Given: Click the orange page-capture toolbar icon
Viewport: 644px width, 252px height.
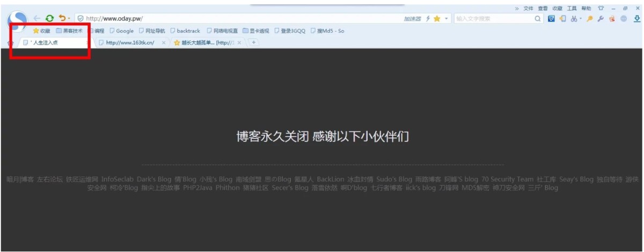Looking at the screenshot, I should 562,18.
